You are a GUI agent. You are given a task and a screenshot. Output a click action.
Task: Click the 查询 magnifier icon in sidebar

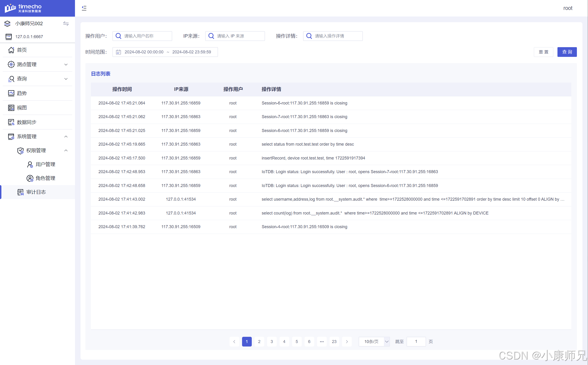click(11, 79)
